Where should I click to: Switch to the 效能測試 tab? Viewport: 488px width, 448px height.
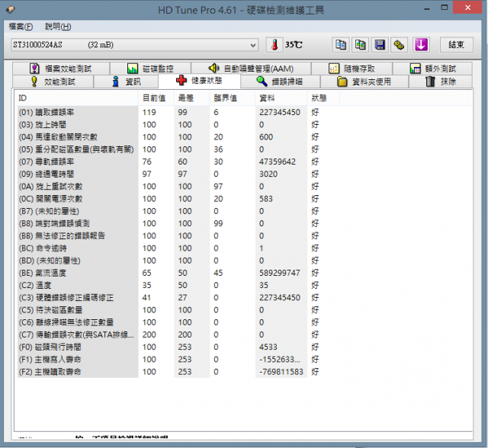click(53, 82)
